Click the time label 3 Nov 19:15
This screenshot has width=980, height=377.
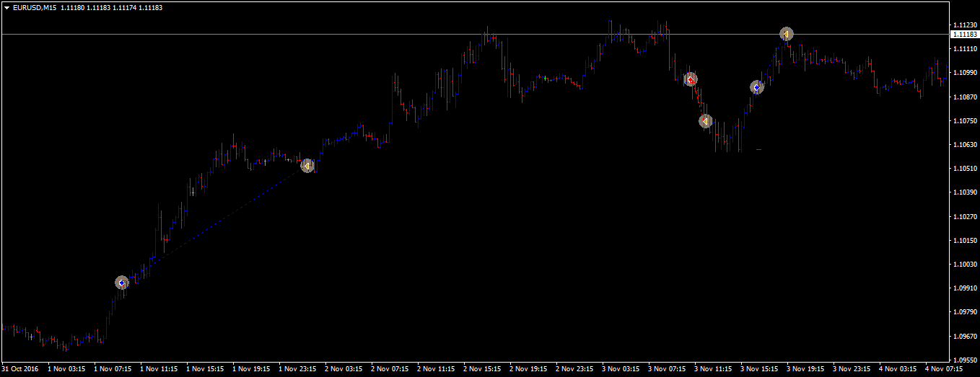click(805, 369)
